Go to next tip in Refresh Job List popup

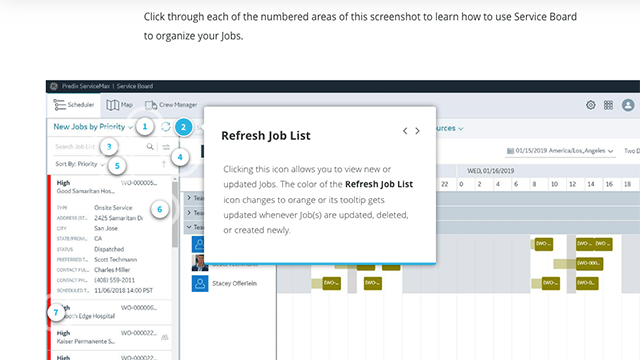417,131
